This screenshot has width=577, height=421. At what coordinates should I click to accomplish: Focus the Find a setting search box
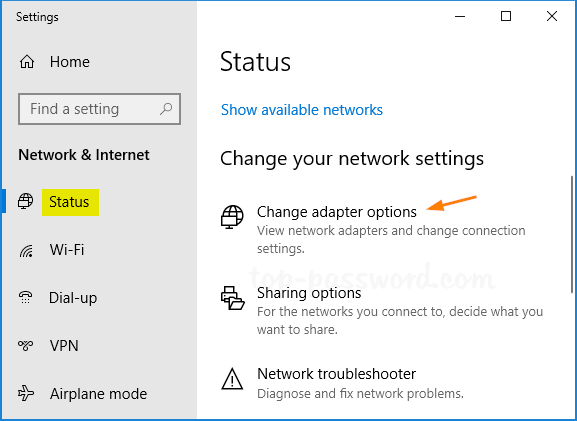(99, 109)
